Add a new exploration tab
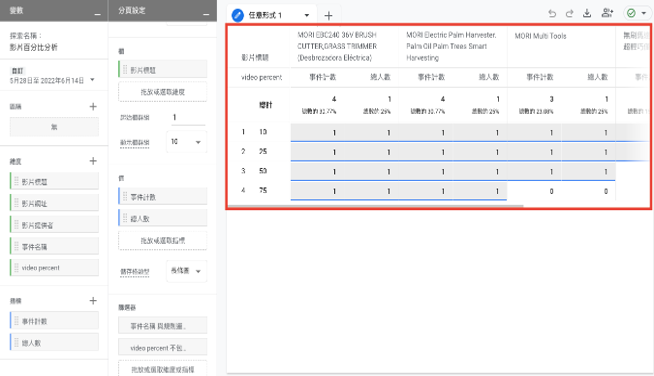Screen dimensions: 654x376 click(328, 16)
